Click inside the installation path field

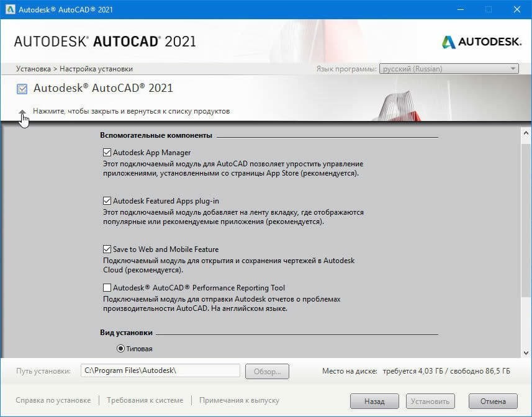click(161, 370)
